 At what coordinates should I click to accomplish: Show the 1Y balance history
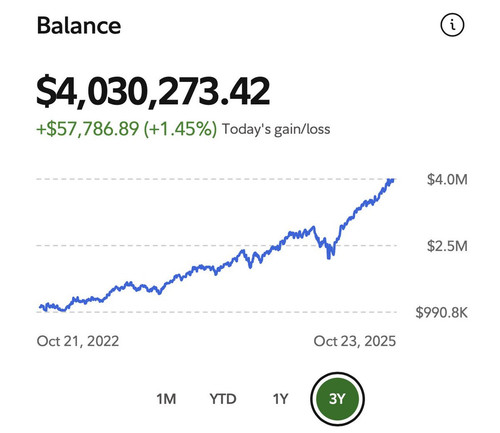coord(280,399)
